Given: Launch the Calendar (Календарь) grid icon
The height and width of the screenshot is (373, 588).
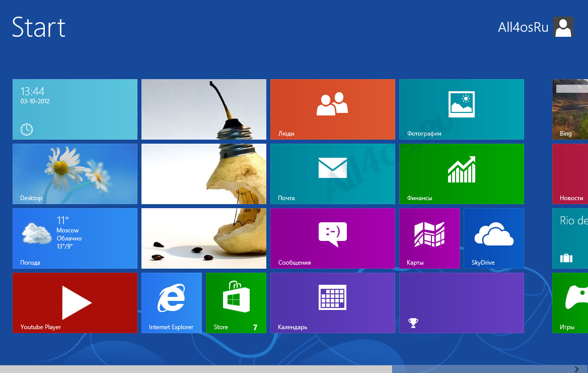Looking at the screenshot, I should pyautogui.click(x=333, y=297).
